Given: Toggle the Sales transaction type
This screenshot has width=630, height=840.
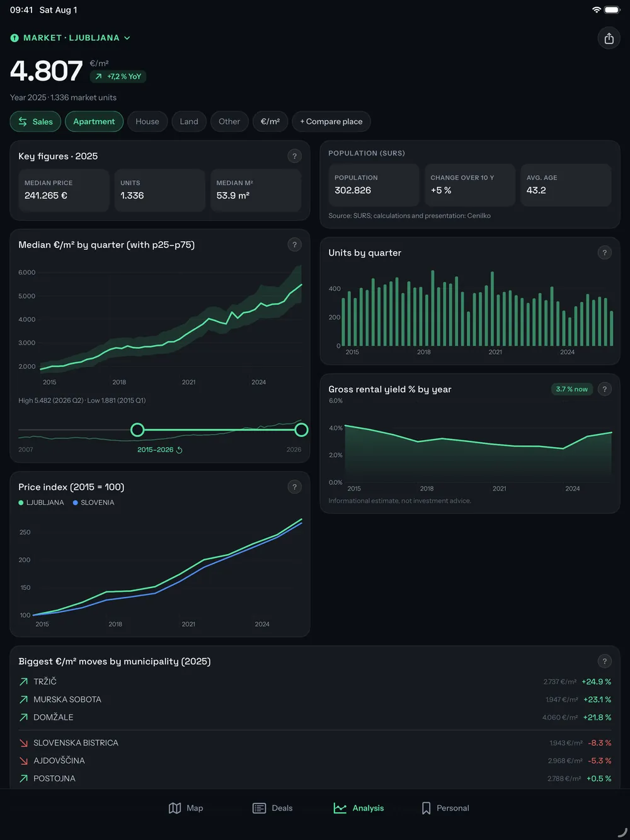Looking at the screenshot, I should point(35,122).
